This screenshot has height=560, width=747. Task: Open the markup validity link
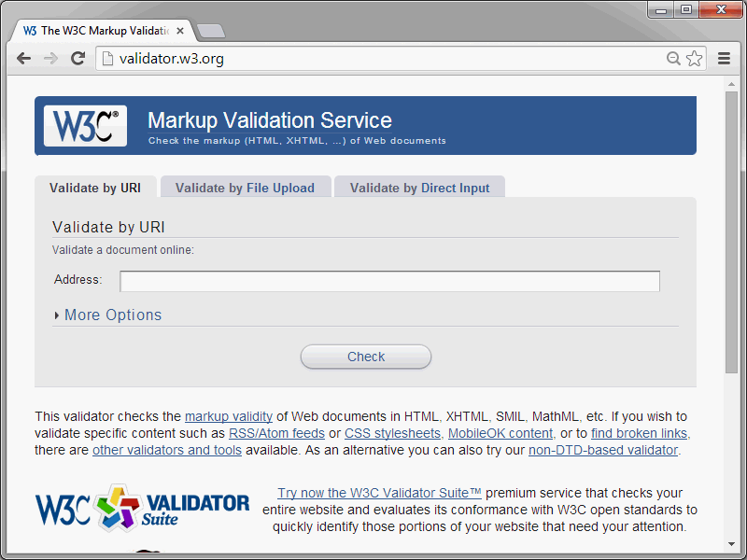229,416
